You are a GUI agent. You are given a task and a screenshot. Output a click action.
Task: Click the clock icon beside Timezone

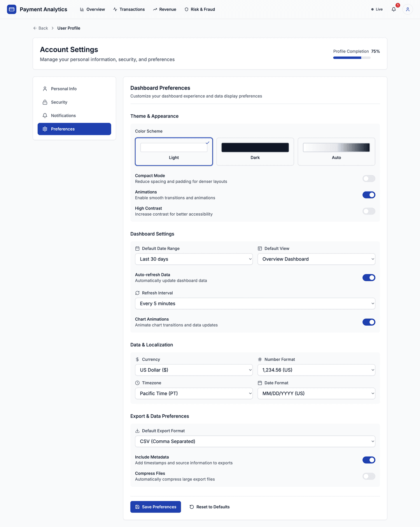[137, 383]
